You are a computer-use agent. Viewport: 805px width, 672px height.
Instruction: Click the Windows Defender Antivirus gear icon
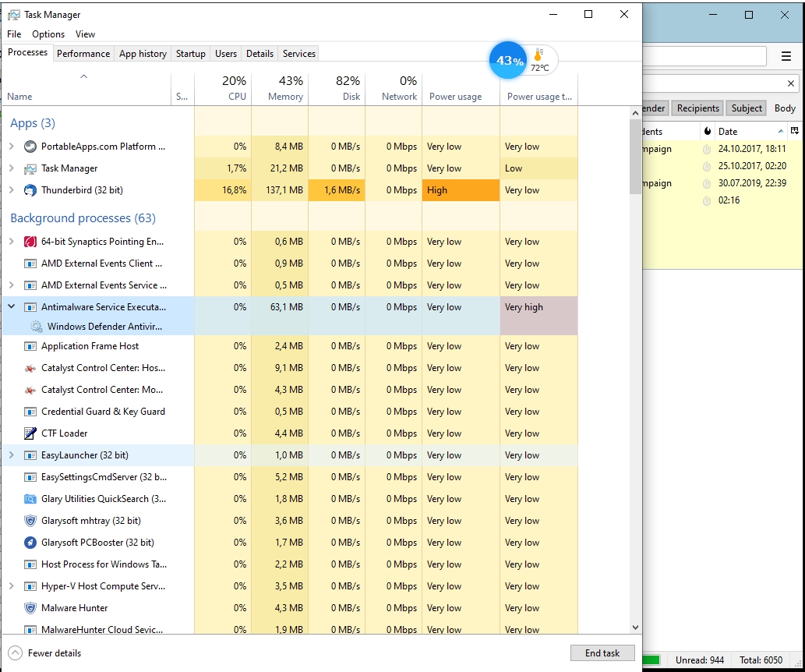[x=36, y=326]
